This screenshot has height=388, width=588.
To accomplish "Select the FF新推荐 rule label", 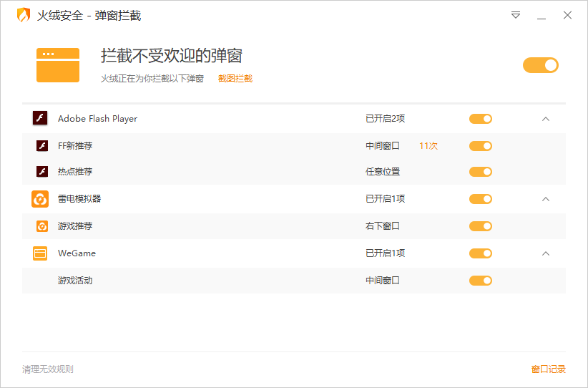I will point(75,145).
